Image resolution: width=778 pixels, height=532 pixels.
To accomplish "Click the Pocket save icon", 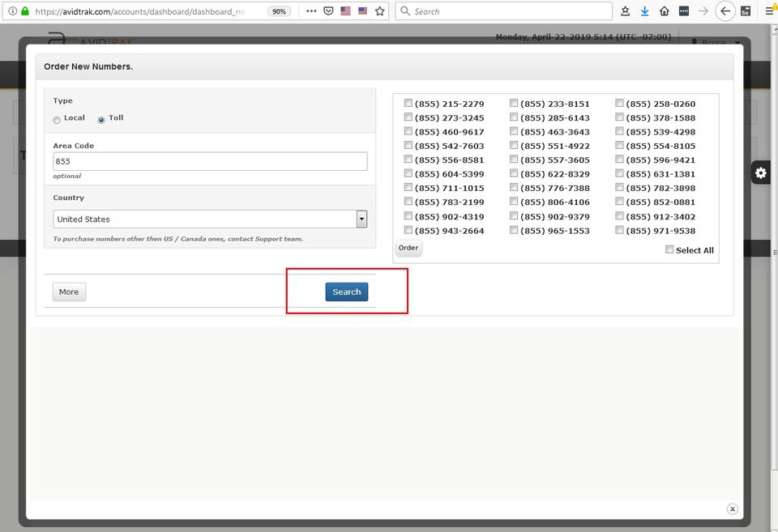I will pos(328,11).
